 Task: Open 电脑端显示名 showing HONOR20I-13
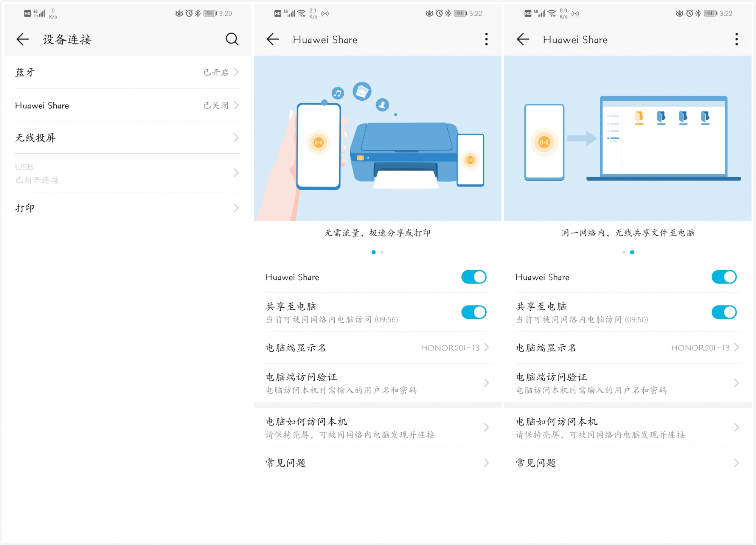tap(377, 347)
